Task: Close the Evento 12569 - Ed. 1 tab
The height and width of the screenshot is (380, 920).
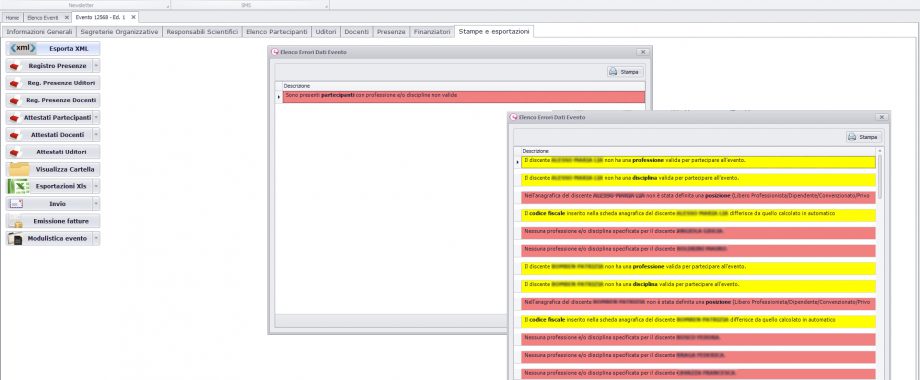Action: point(133,18)
